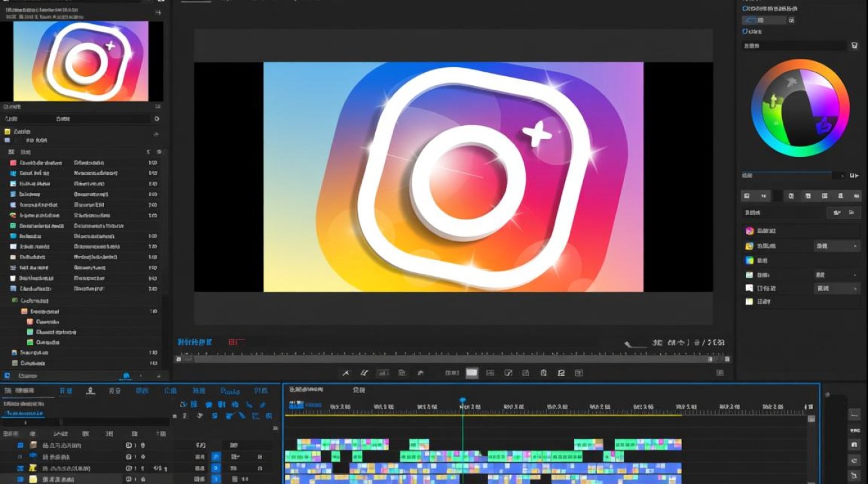This screenshot has height=484, width=868.
Task: Click the Instagram-style pink effect icon
Action: pos(749,231)
